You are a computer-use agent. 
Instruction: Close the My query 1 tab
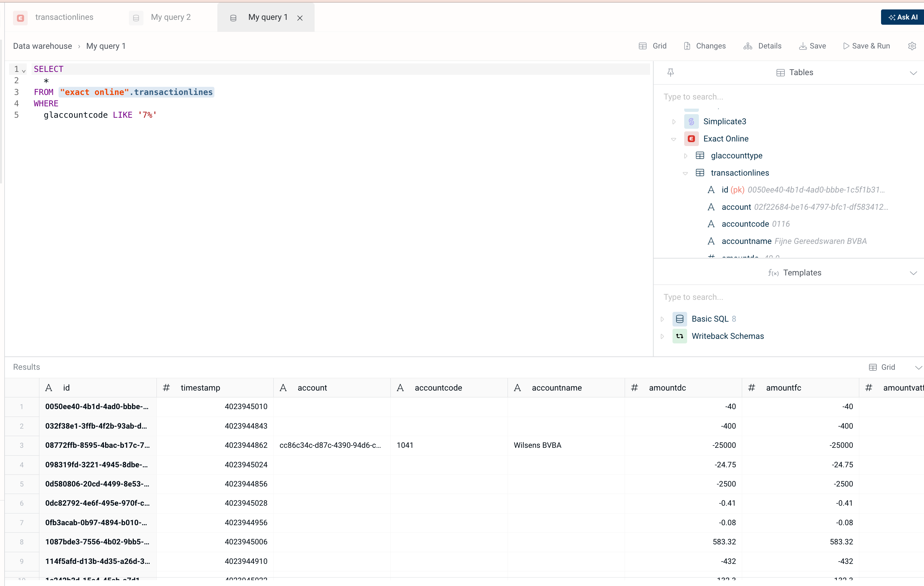[x=300, y=18]
